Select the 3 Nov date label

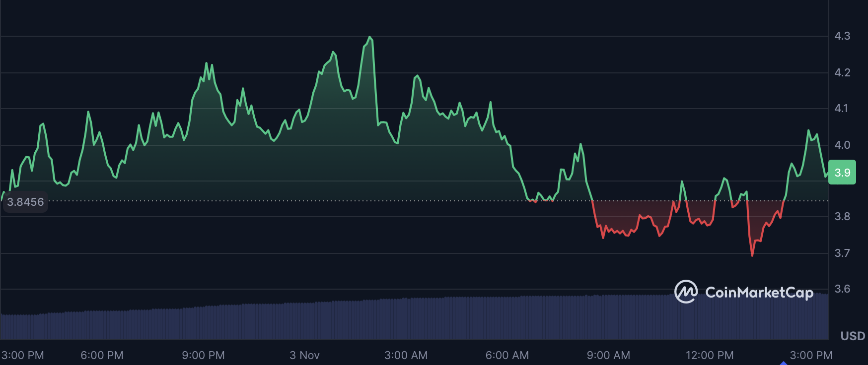pos(304,355)
